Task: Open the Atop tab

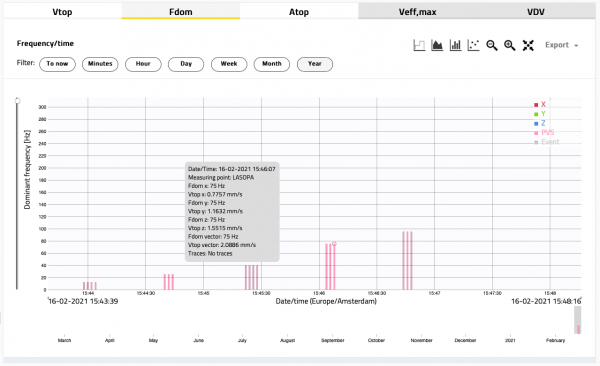Action: click(299, 12)
